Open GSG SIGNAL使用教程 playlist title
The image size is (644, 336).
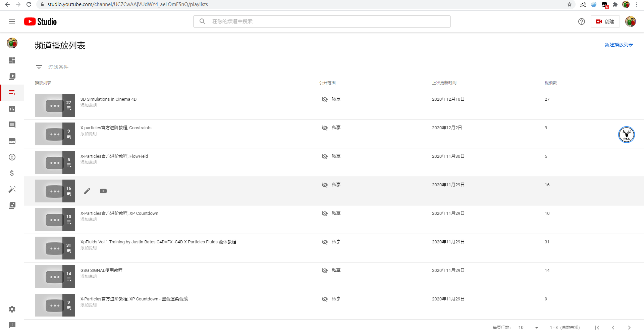(101, 271)
